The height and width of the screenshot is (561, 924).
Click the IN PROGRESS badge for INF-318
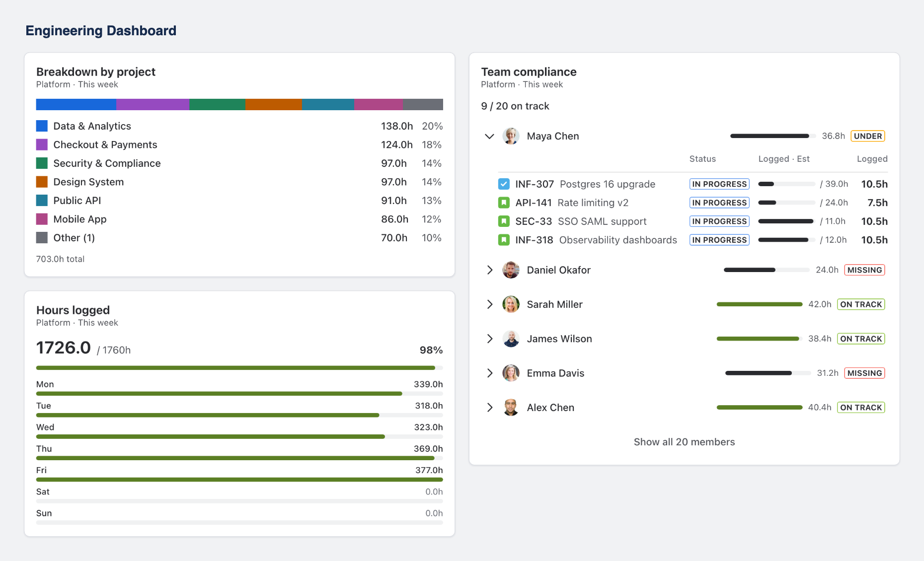click(x=719, y=240)
